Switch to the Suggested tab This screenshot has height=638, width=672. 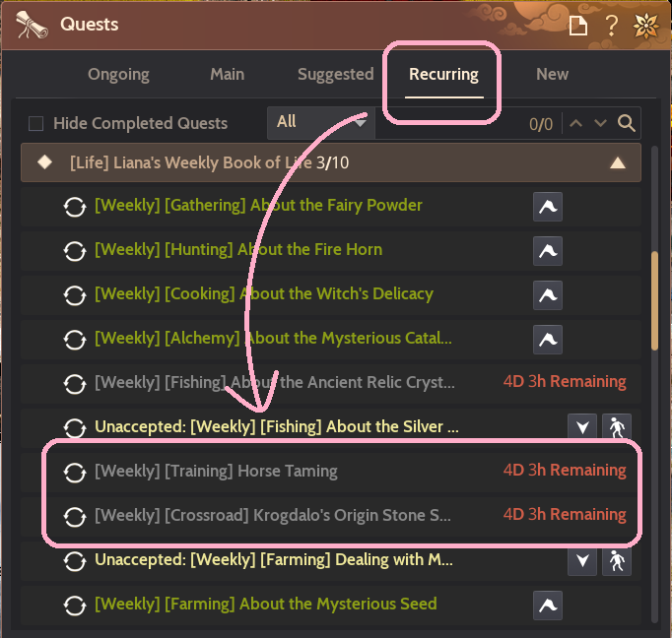coord(335,74)
